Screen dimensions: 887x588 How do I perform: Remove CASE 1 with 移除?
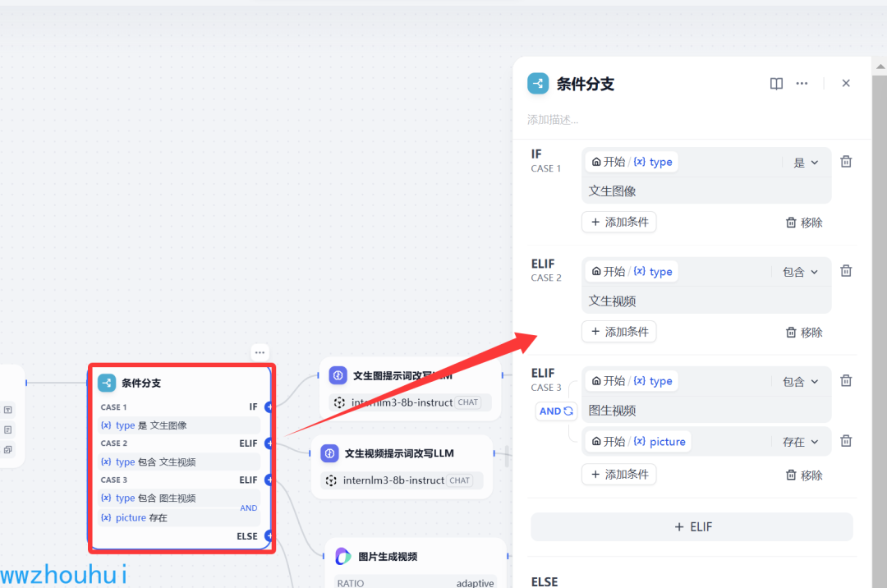pyautogui.click(x=804, y=223)
